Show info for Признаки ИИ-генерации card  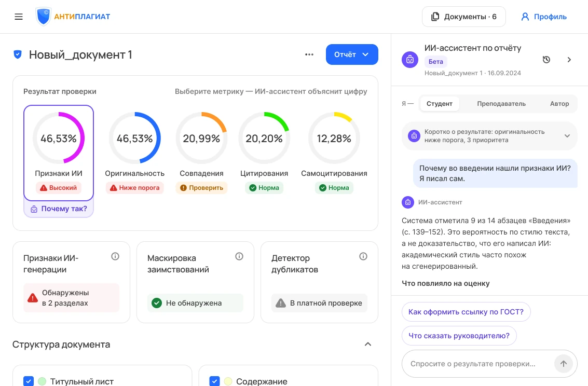(115, 256)
